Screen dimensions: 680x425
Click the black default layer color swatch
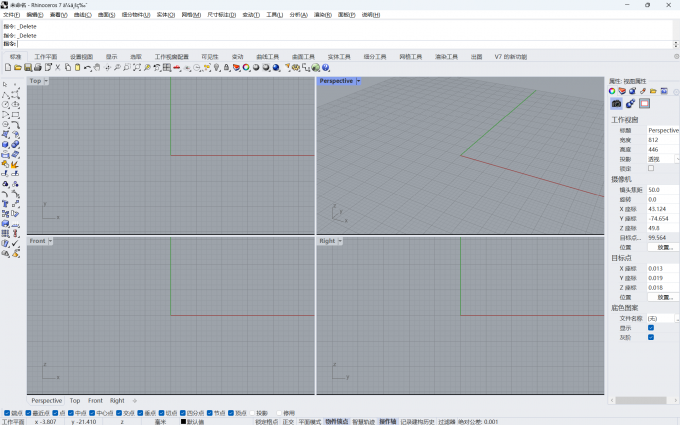click(x=185, y=421)
